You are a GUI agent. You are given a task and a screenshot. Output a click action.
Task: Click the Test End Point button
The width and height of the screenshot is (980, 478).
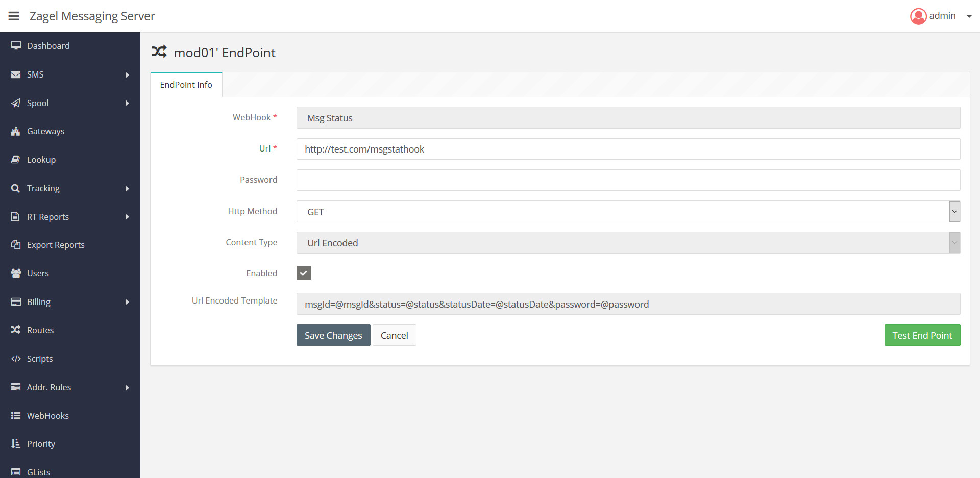click(x=922, y=335)
